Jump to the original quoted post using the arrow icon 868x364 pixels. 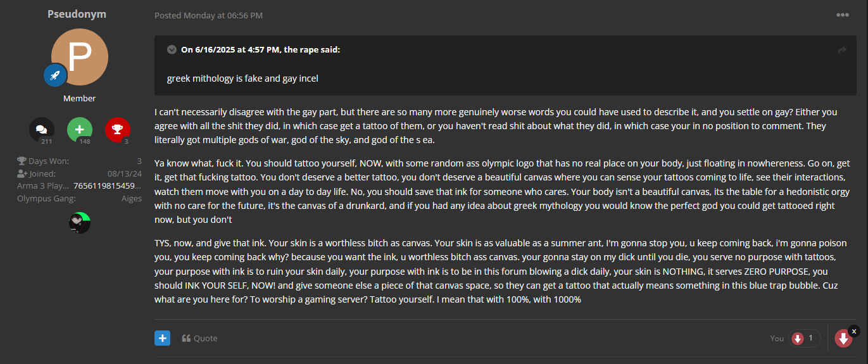pos(842,50)
